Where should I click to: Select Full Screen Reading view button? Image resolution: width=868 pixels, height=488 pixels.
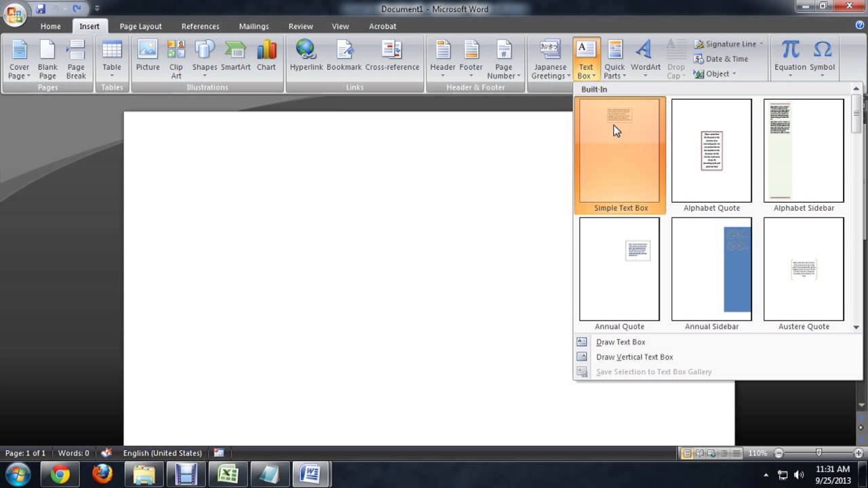tap(699, 453)
